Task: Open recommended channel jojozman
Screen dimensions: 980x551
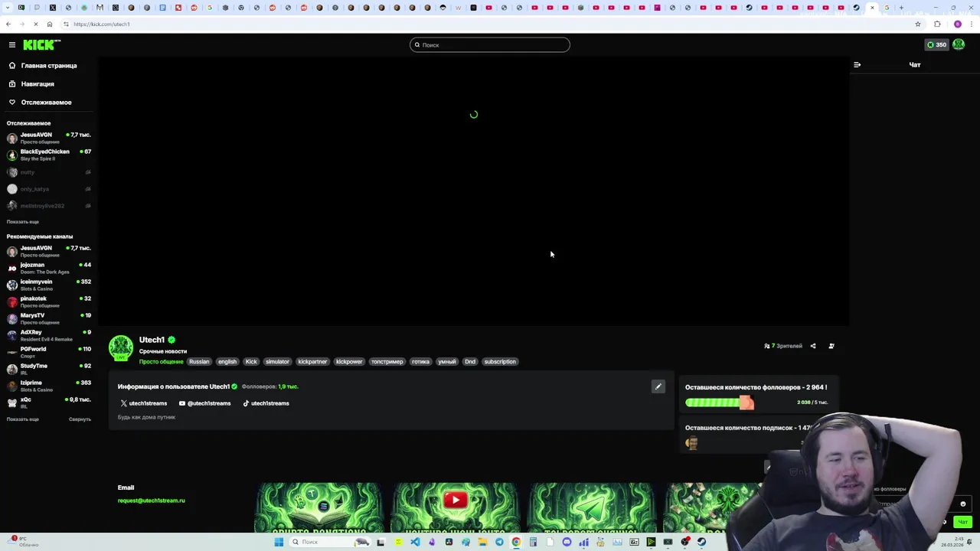Action: coord(49,268)
